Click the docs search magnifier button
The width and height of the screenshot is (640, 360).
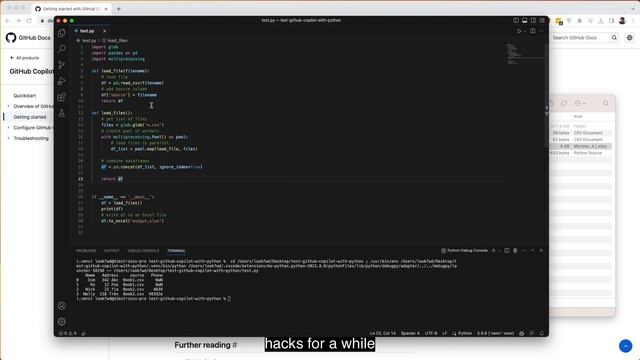click(614, 38)
